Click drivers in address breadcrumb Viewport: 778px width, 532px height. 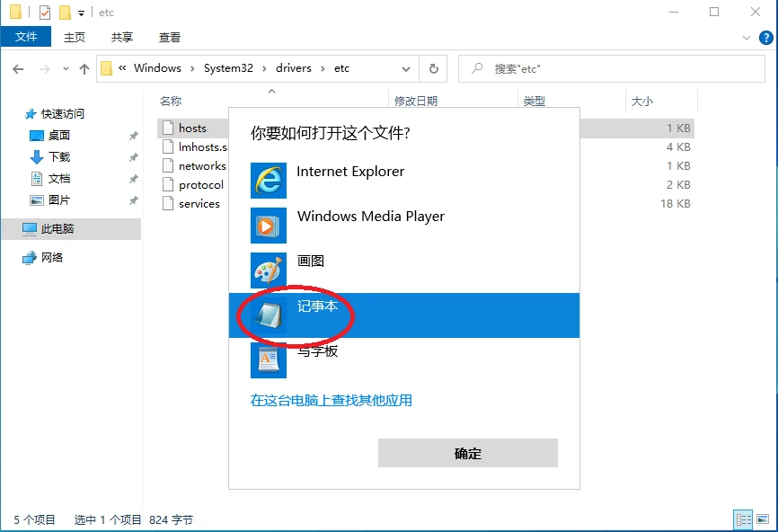click(x=294, y=68)
